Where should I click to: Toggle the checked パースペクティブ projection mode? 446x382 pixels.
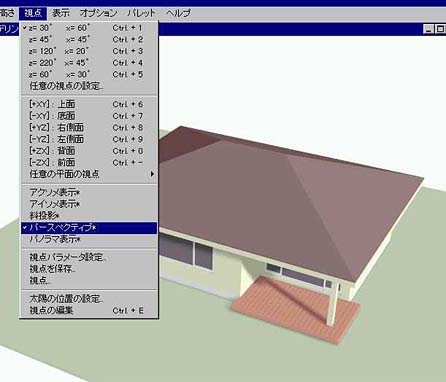[x=89, y=228]
